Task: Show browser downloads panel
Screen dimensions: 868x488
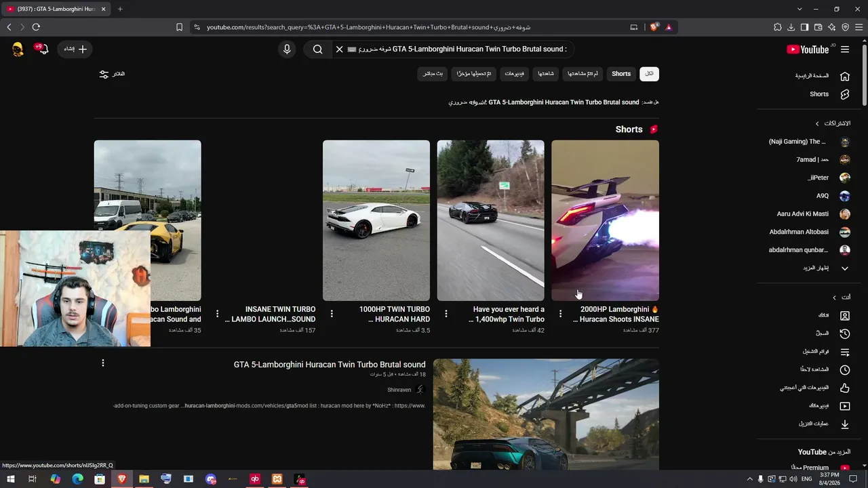Action: pos(791,27)
